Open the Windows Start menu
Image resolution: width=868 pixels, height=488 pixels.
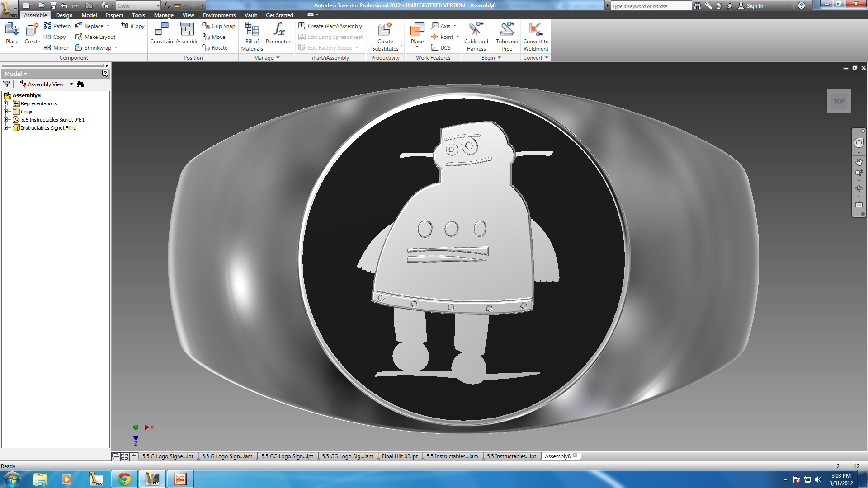(12, 479)
